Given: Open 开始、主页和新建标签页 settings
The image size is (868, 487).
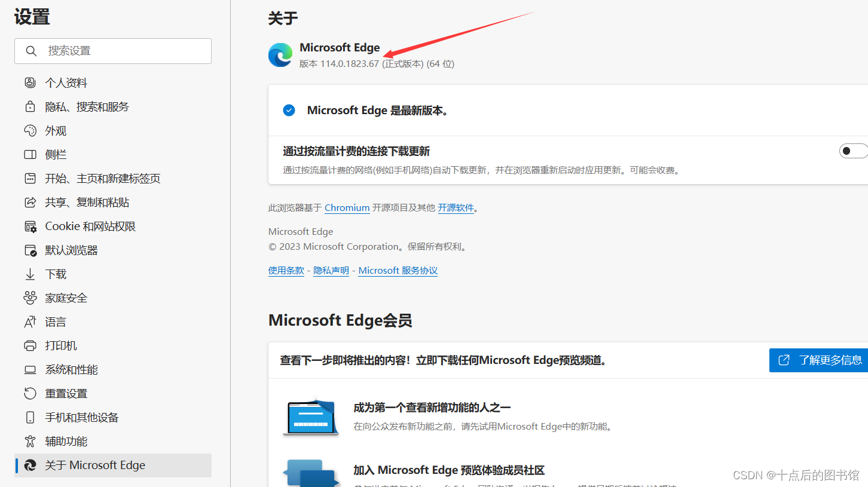Looking at the screenshot, I should tap(113, 178).
